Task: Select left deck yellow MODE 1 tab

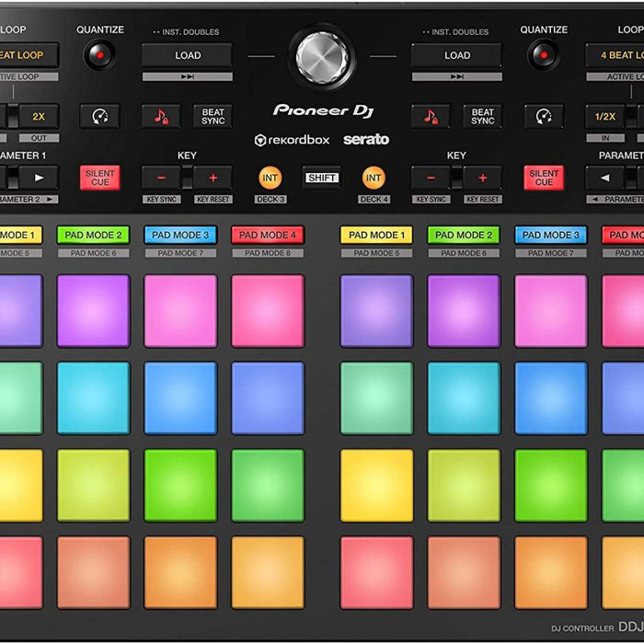Action: coord(21,235)
